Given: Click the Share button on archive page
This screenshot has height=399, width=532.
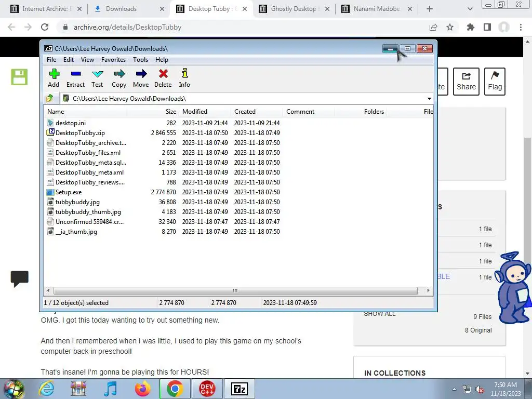Looking at the screenshot, I should [466, 82].
